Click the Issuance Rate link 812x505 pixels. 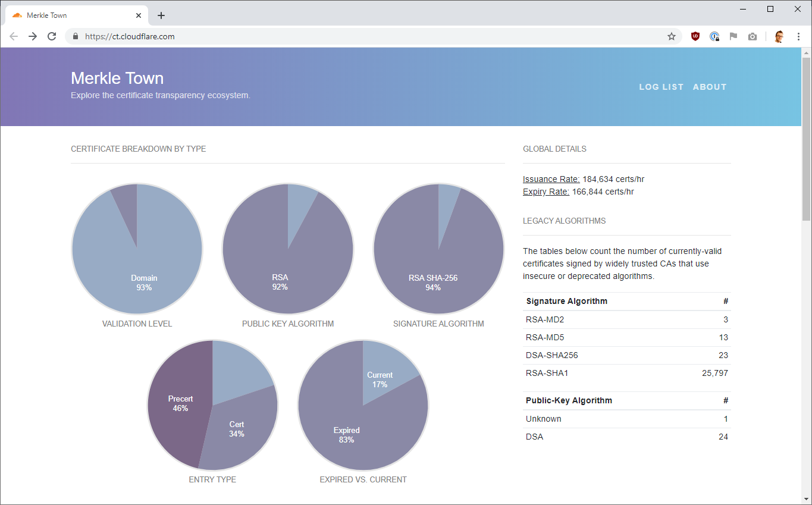[551, 179]
